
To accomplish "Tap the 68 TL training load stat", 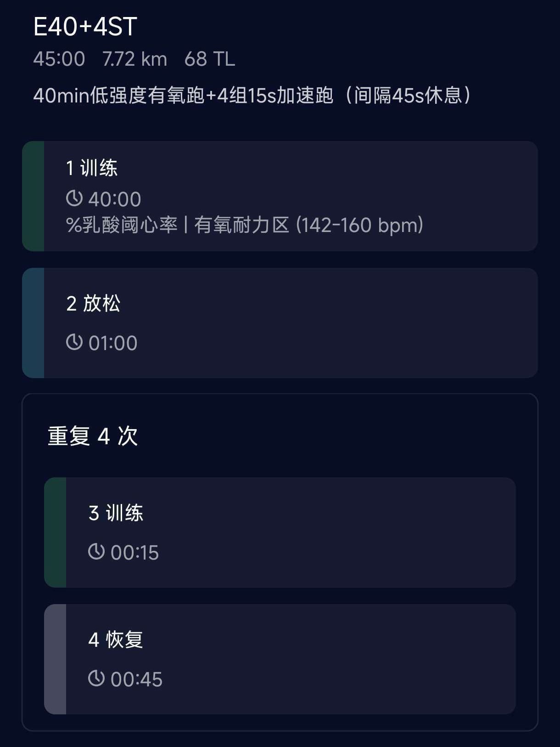I will click(210, 59).
